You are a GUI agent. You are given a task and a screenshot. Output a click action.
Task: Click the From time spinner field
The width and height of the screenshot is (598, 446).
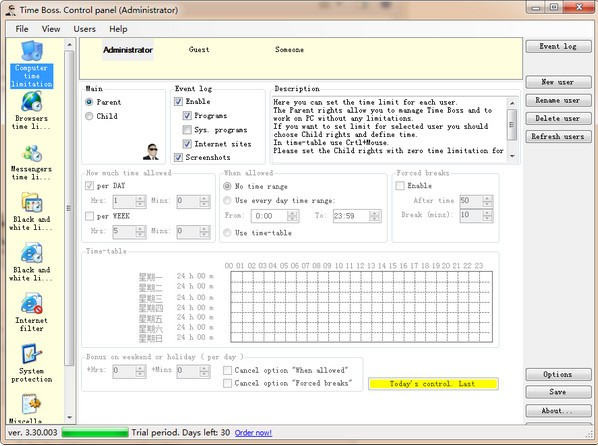click(x=275, y=216)
